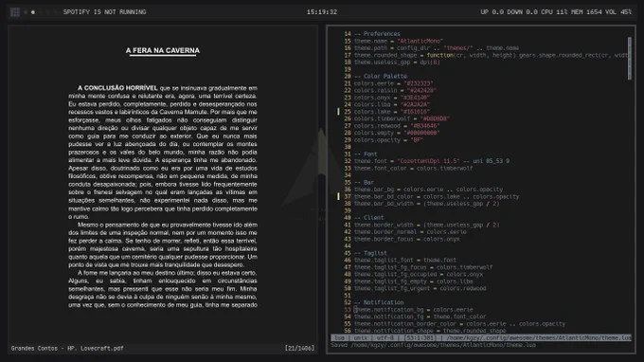The image size is (644, 362).
Task: Click line 47 theme.taglist_fg_focus assignment
Action: (x=423, y=267)
